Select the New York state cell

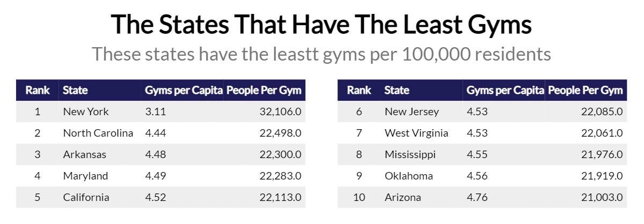tap(86, 112)
